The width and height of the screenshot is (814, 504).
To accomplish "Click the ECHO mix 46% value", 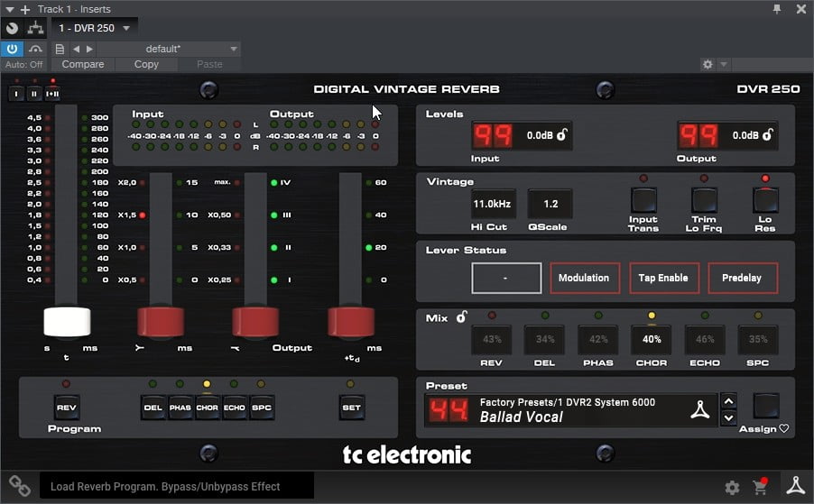I will pyautogui.click(x=705, y=339).
